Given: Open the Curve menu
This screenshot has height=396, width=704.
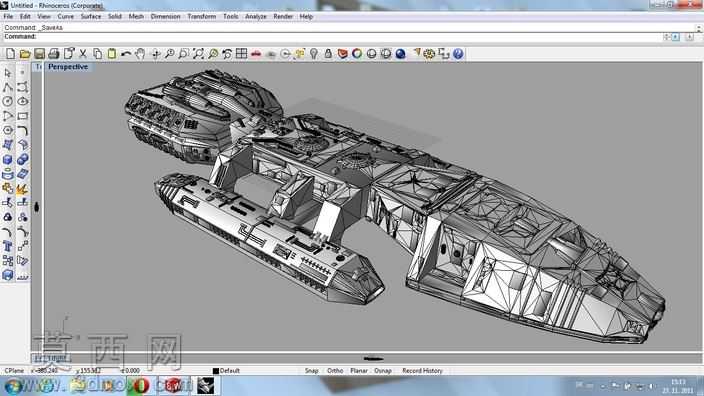Looking at the screenshot, I should tap(66, 17).
